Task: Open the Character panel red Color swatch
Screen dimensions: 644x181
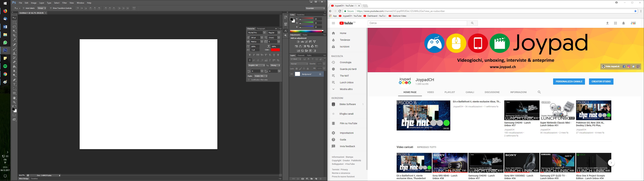Action: click(x=275, y=50)
